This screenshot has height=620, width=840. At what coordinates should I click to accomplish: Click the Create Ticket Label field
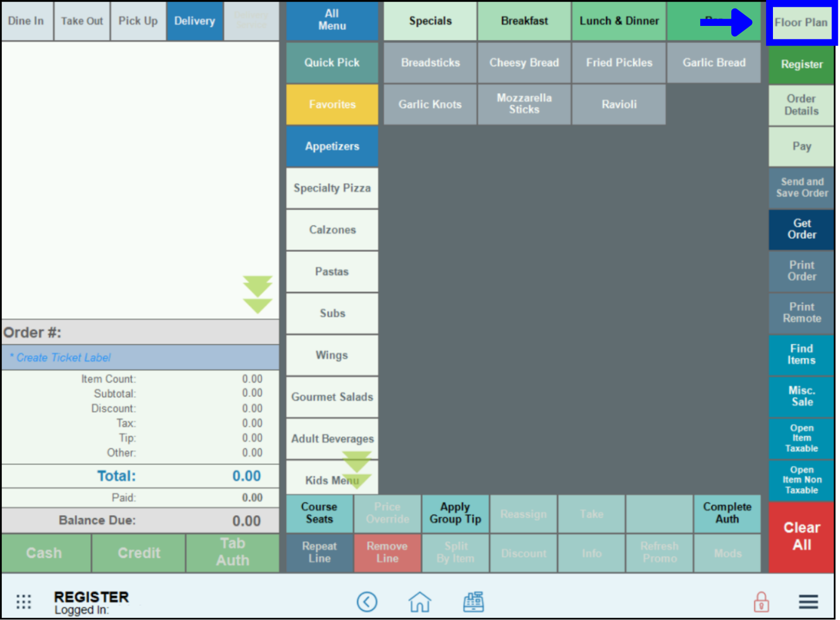(140, 357)
